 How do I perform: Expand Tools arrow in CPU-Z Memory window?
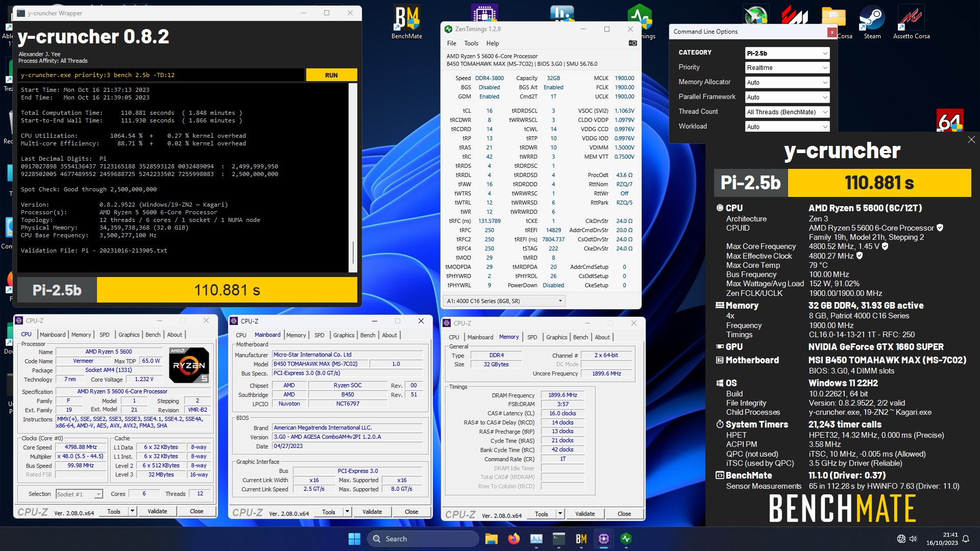click(560, 514)
